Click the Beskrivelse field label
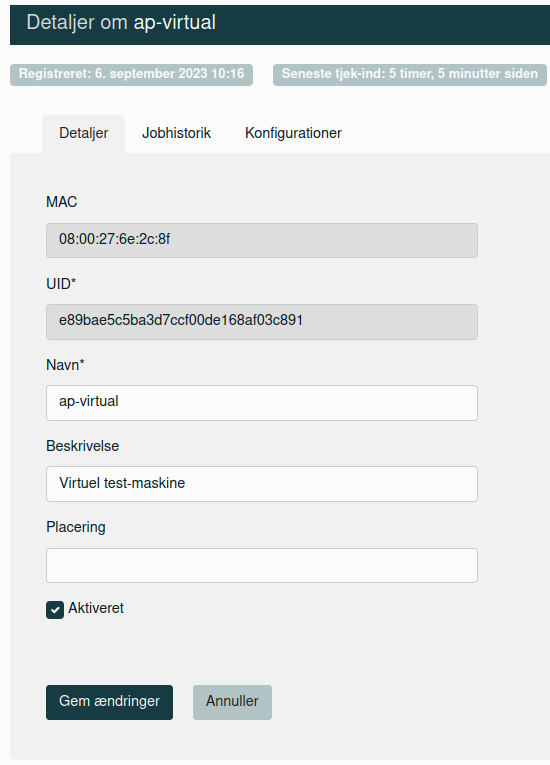This screenshot has width=550, height=765. point(82,446)
